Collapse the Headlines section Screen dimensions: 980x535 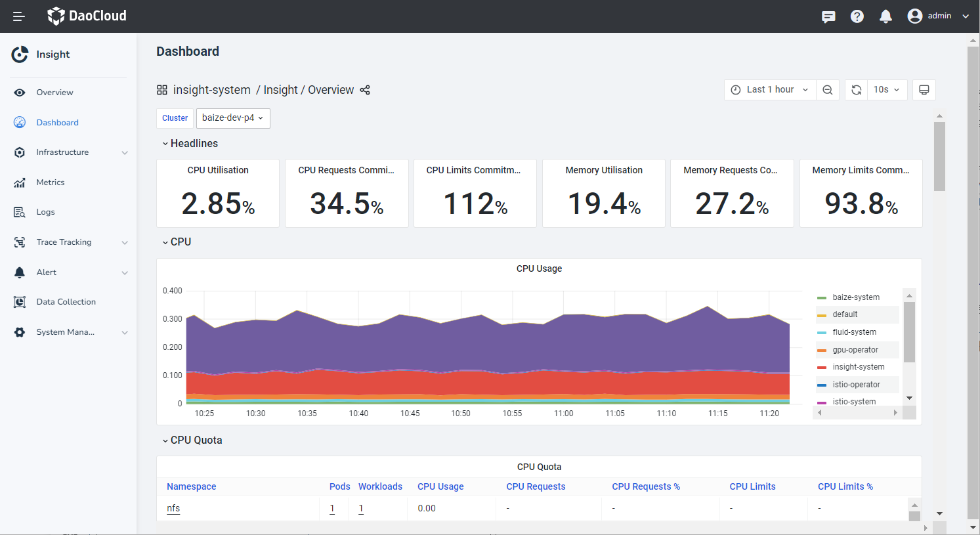pyautogui.click(x=190, y=144)
